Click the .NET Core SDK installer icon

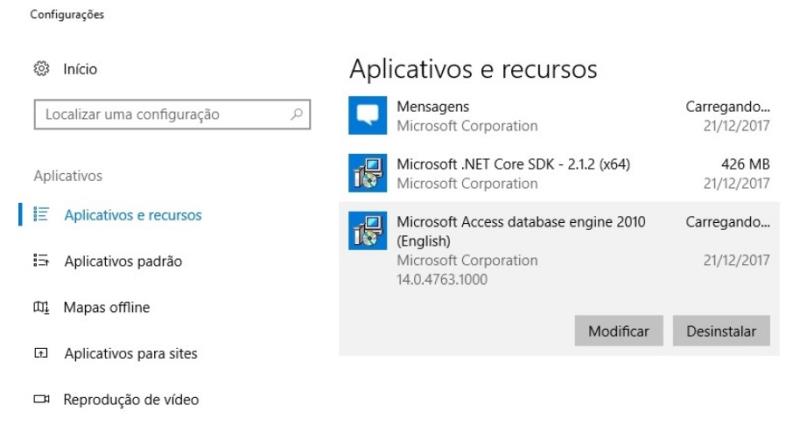[x=366, y=174]
